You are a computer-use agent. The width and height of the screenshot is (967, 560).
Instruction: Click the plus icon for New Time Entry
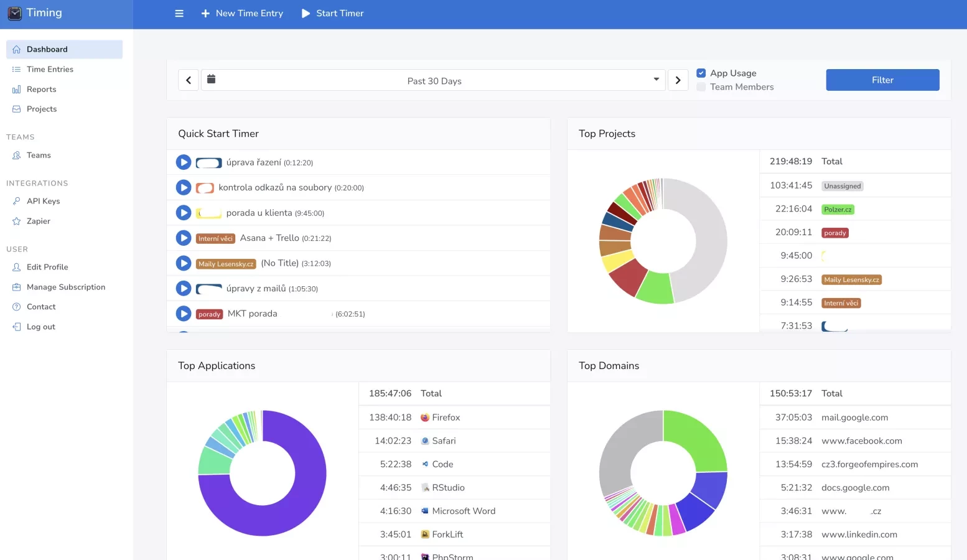[205, 13]
